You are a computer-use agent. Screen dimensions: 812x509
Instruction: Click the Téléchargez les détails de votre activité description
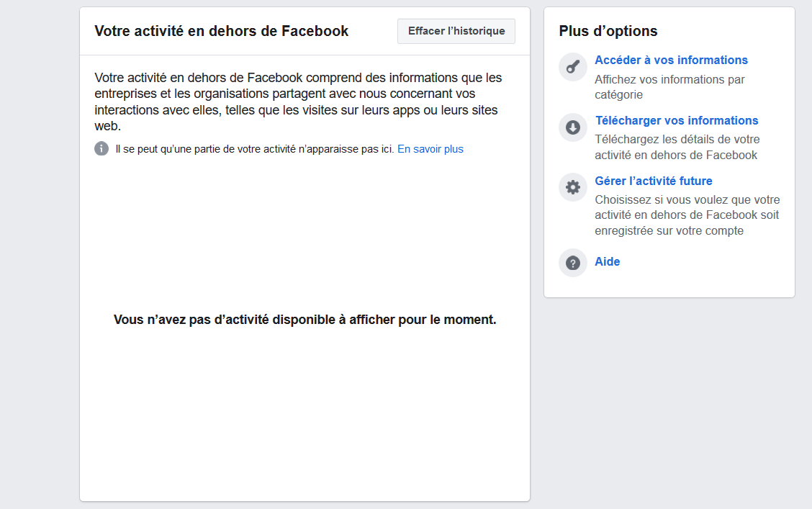click(x=677, y=148)
